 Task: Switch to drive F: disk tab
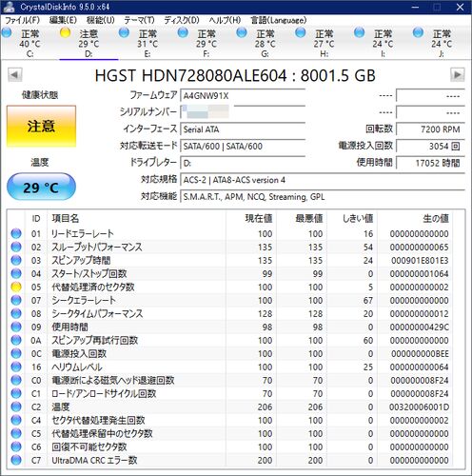click(206, 43)
